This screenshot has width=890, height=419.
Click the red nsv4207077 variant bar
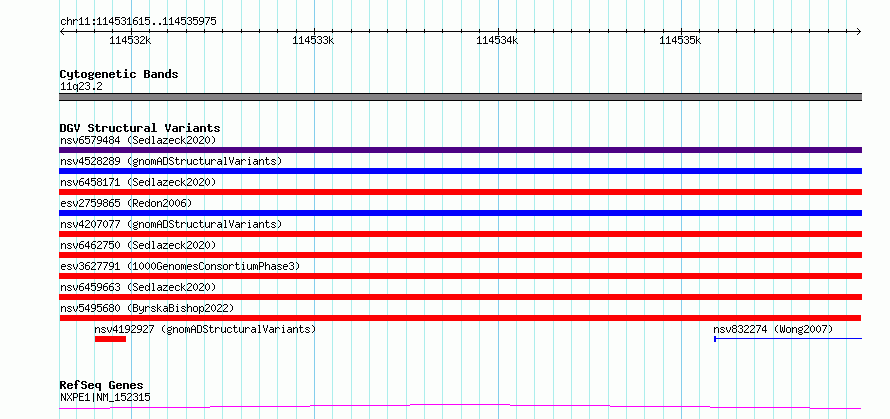click(460, 234)
